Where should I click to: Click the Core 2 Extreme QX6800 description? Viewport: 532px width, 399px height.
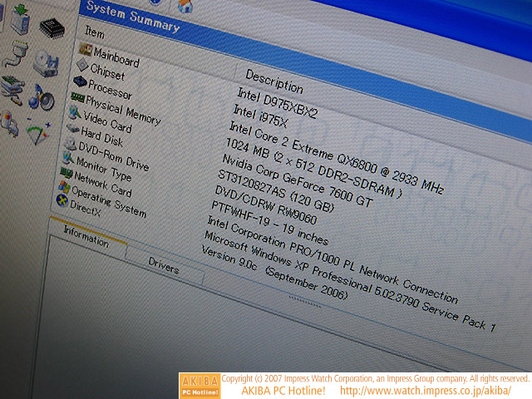coord(337,158)
